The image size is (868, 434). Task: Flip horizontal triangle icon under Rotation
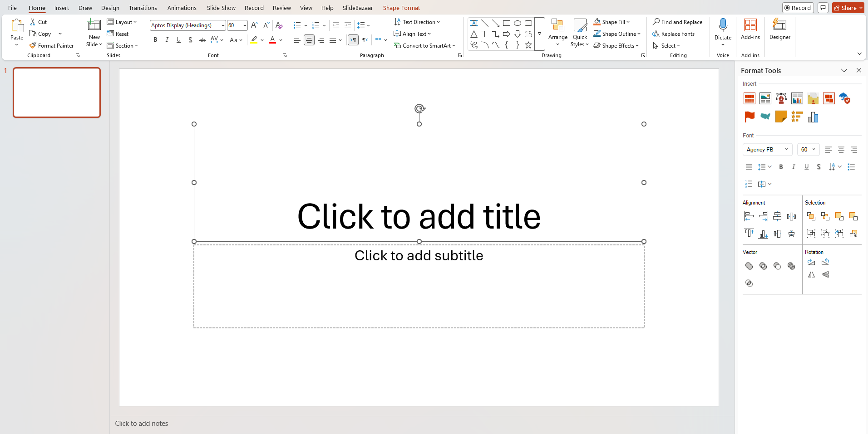811,274
